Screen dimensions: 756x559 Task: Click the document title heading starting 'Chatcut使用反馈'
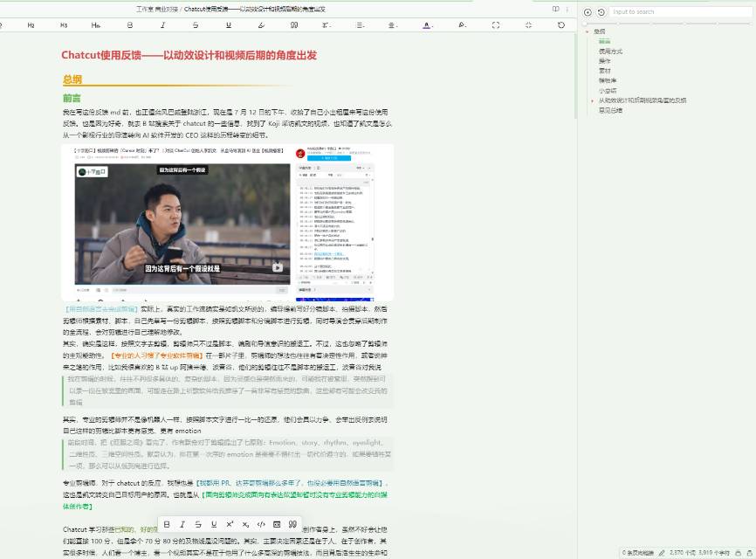click(189, 56)
